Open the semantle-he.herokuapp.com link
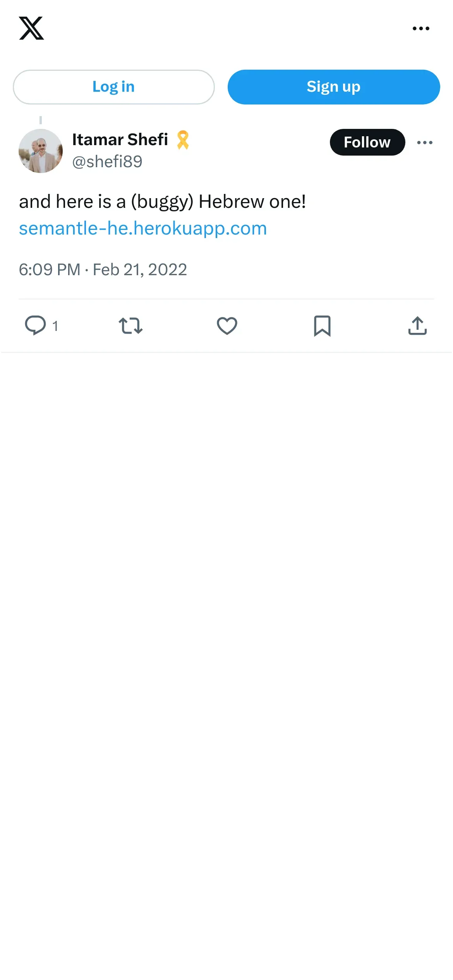The image size is (453, 980). 143,228
